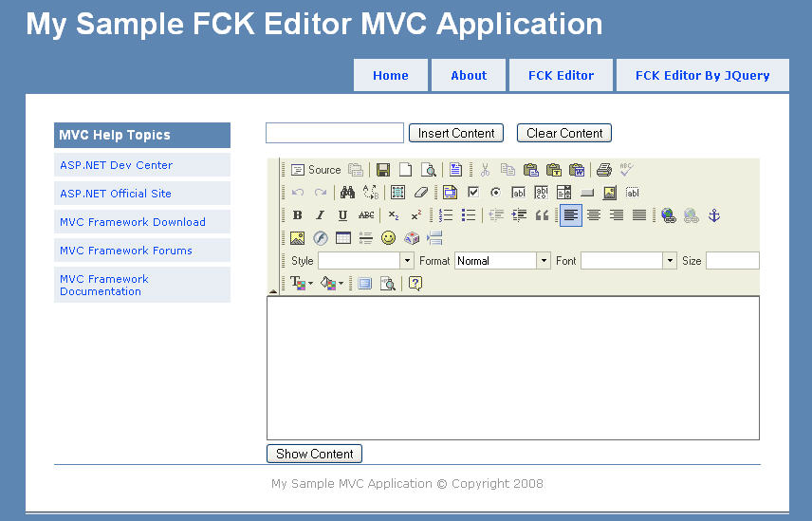Click the Remove Format eraser icon

[x=420, y=193]
